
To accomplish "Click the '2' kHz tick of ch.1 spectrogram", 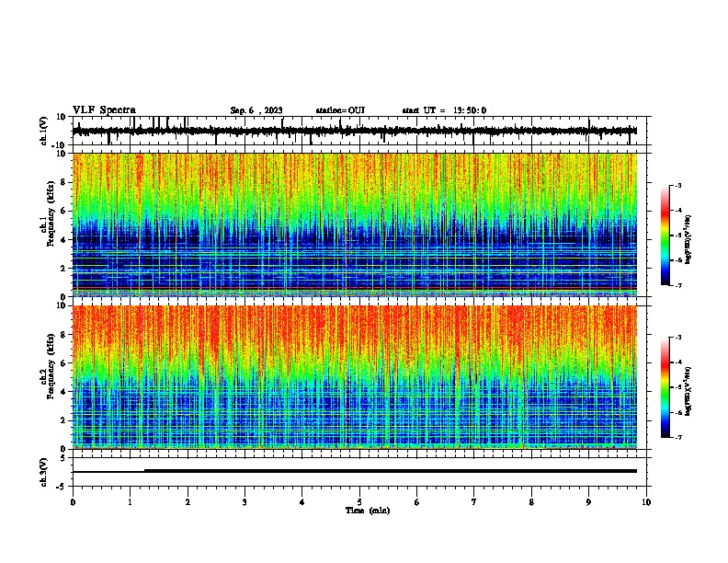I will 63,268.
